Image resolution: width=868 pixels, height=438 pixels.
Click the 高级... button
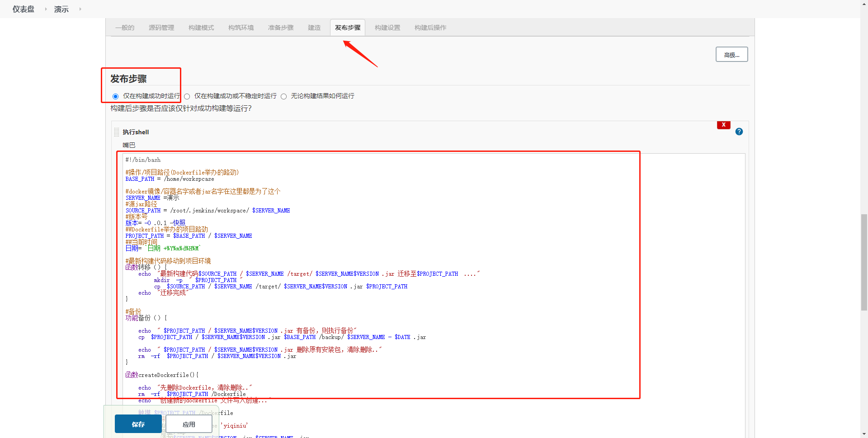[731, 55]
